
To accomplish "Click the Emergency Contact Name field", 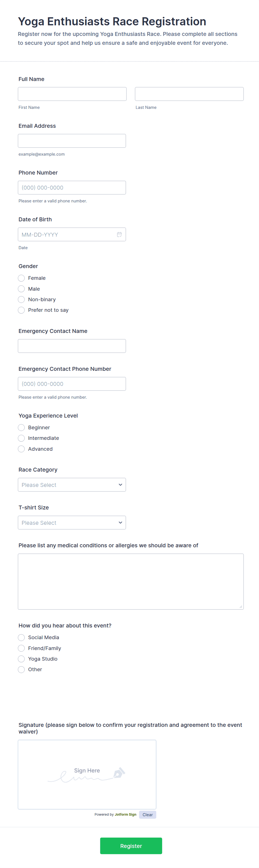I will coord(72,346).
